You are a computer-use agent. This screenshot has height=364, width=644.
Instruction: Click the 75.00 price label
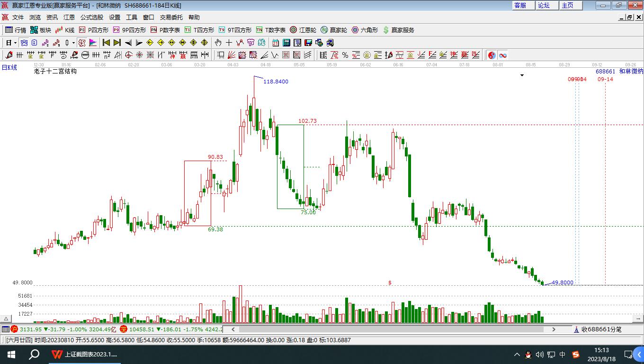308,212
